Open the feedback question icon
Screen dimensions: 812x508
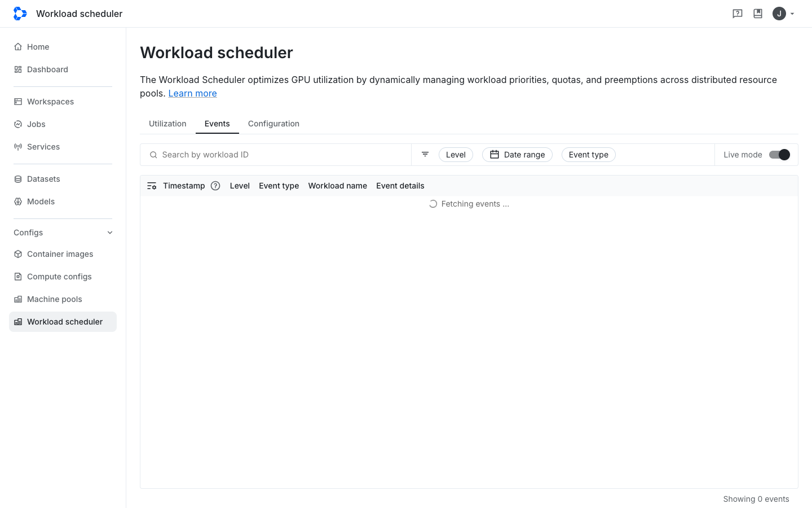[x=738, y=14]
